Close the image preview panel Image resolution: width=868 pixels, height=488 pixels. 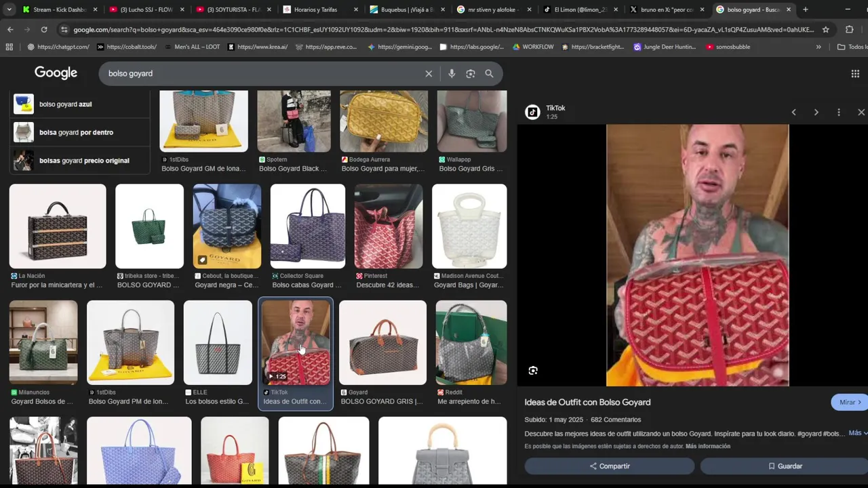tap(861, 113)
